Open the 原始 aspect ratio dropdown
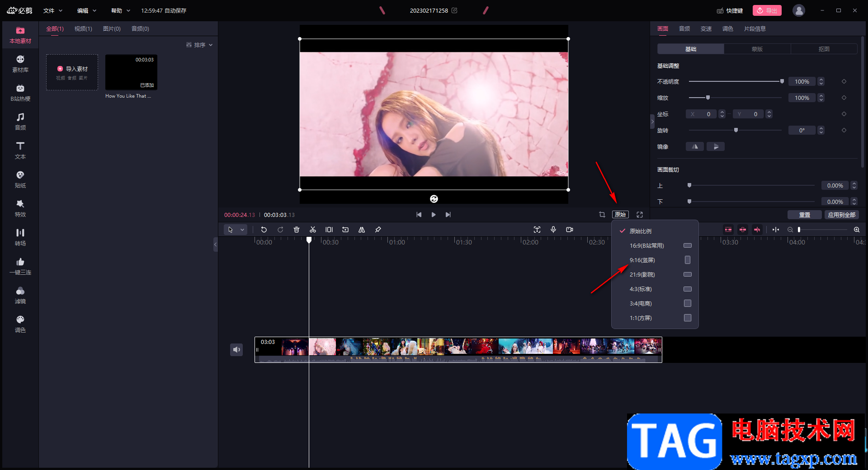The image size is (868, 470). 620,215
